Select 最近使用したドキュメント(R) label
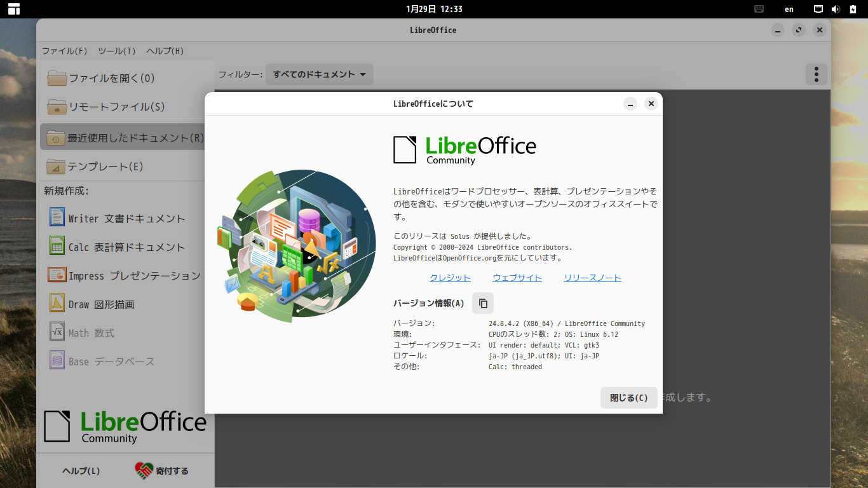Image resolution: width=868 pixels, height=488 pixels. [x=136, y=138]
